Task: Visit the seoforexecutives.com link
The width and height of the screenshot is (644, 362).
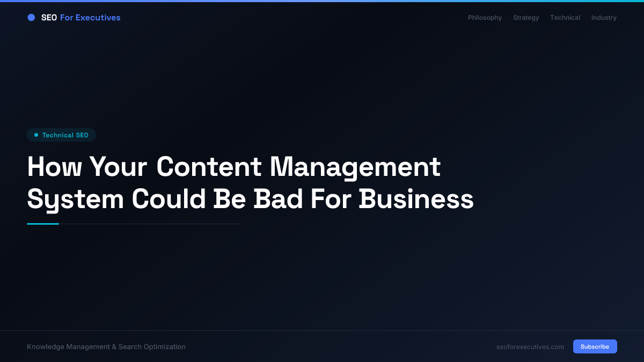Action: (x=530, y=346)
